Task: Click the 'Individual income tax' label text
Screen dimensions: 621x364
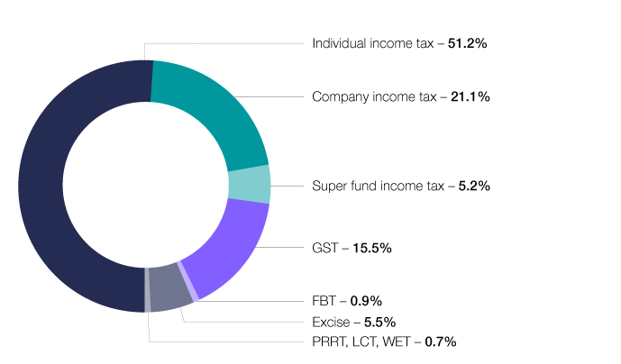Action: point(372,43)
